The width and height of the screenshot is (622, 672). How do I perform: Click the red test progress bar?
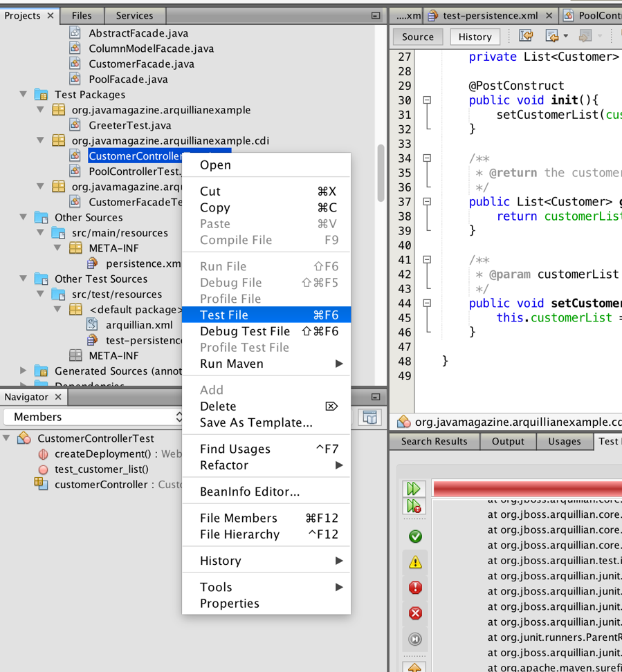tap(526, 488)
